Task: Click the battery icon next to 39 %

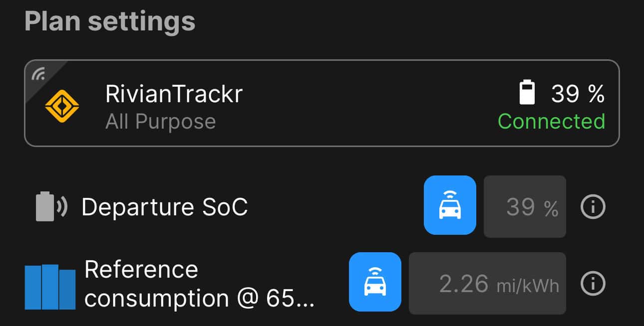Action: (x=527, y=93)
